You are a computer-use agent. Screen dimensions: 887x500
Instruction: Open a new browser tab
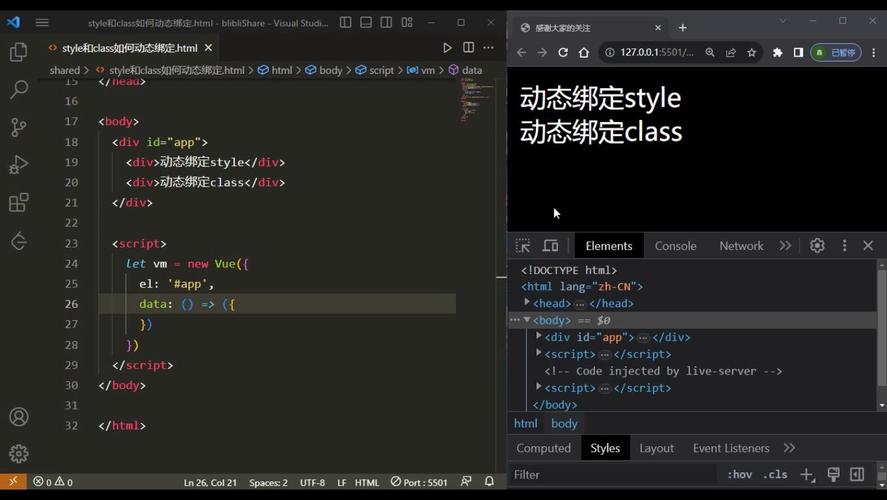683,28
